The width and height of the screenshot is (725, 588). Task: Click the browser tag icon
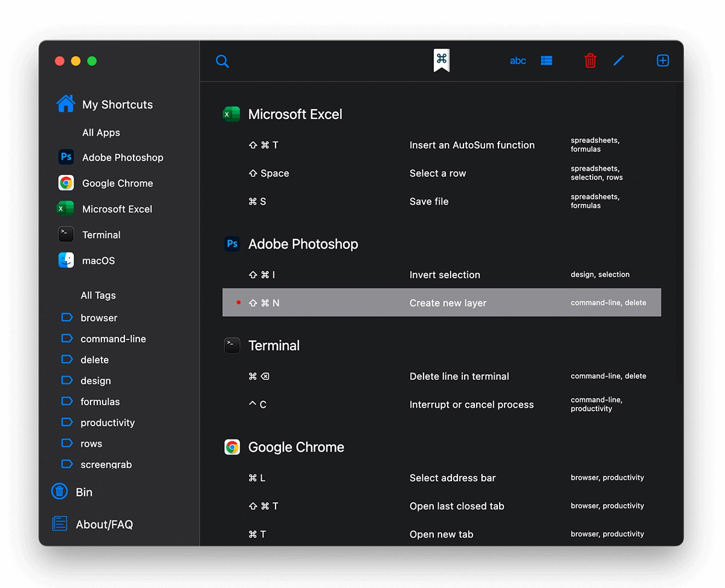click(x=67, y=317)
